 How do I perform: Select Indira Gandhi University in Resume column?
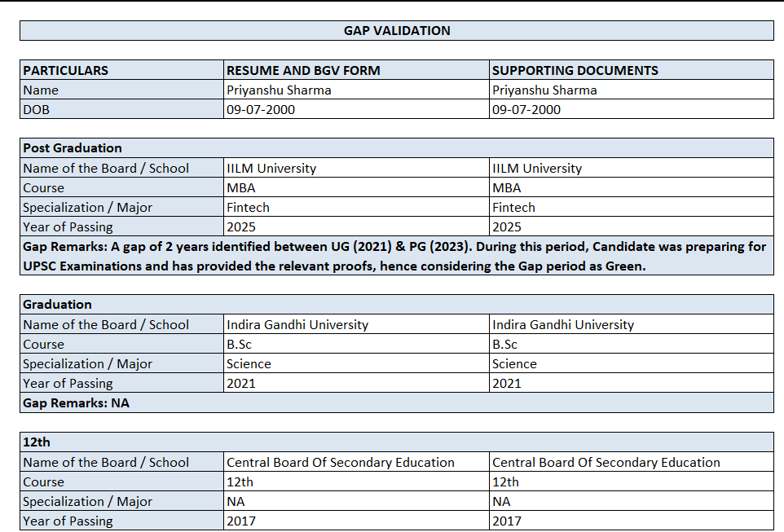pyautogui.click(x=356, y=324)
